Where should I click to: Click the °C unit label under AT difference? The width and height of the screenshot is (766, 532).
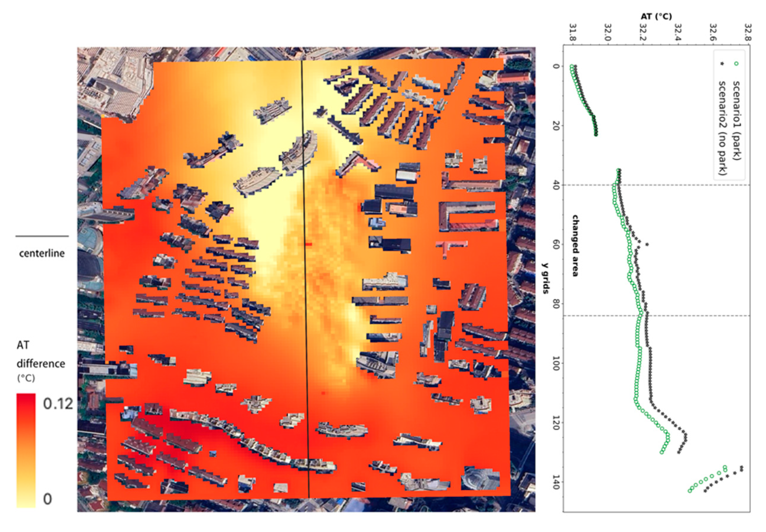point(26,378)
